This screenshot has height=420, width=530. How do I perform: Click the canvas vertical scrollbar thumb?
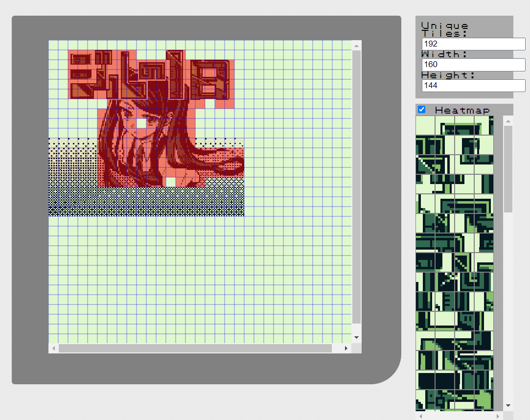357,187
